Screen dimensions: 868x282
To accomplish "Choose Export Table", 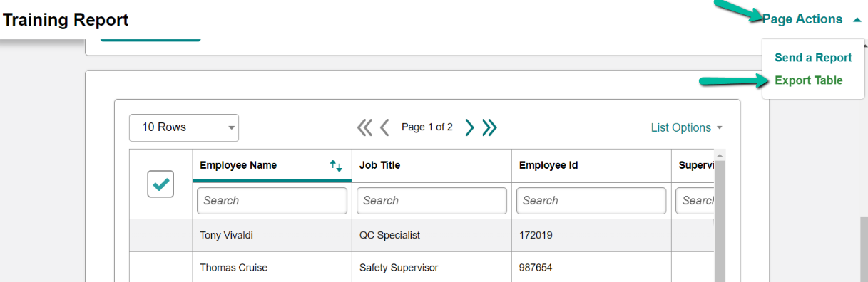I will (x=808, y=80).
